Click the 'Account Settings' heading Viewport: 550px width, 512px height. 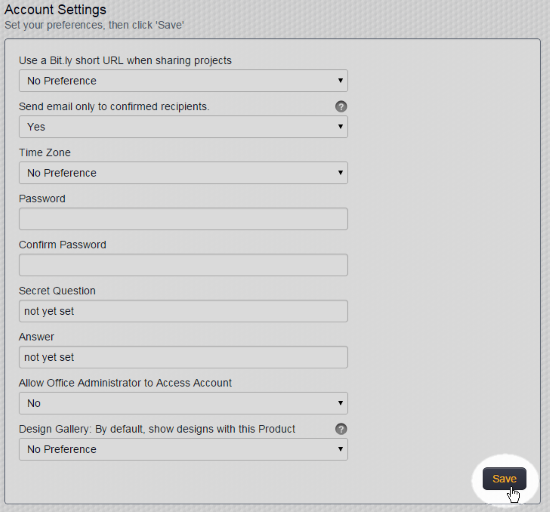click(55, 9)
